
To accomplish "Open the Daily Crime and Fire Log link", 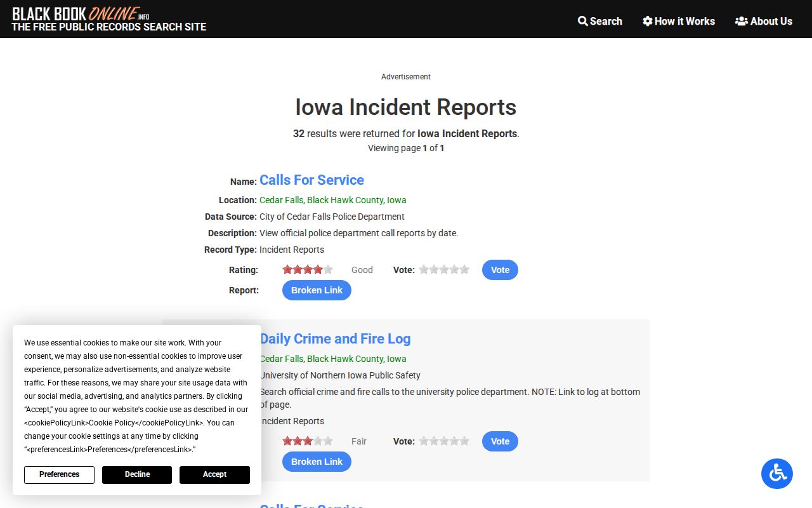I will pyautogui.click(x=335, y=338).
